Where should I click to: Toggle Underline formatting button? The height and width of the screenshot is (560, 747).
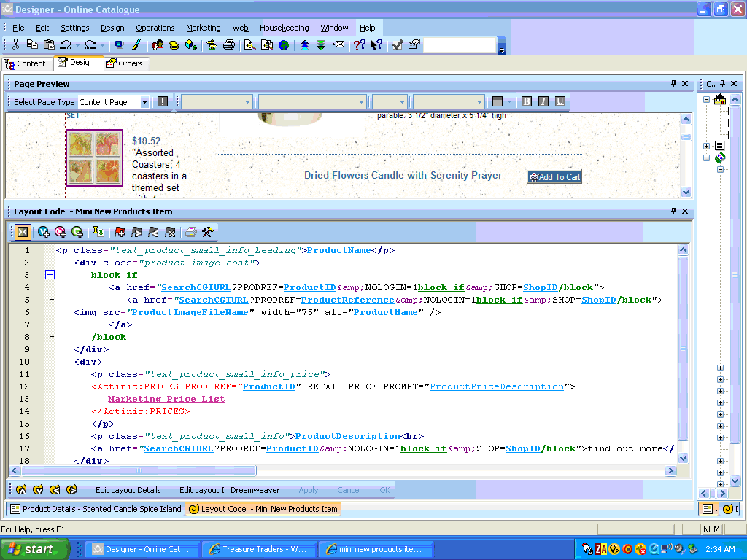point(560,102)
